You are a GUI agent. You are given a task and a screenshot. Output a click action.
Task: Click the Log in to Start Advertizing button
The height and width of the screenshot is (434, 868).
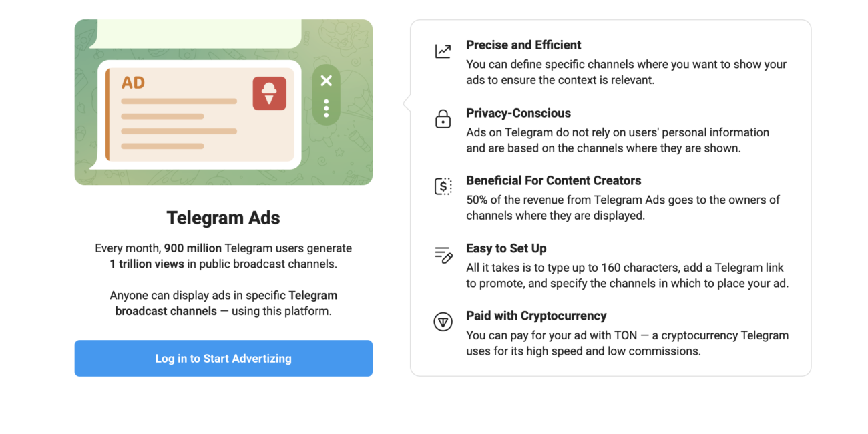(x=223, y=359)
